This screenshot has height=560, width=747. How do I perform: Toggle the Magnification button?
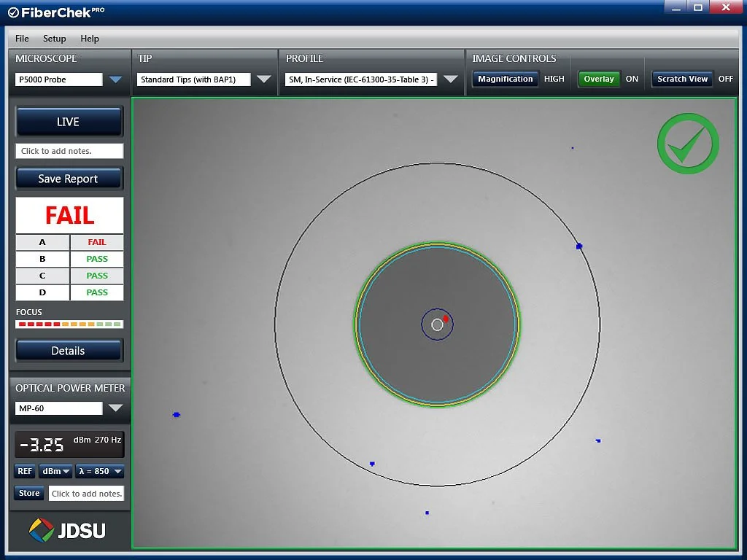pos(506,79)
